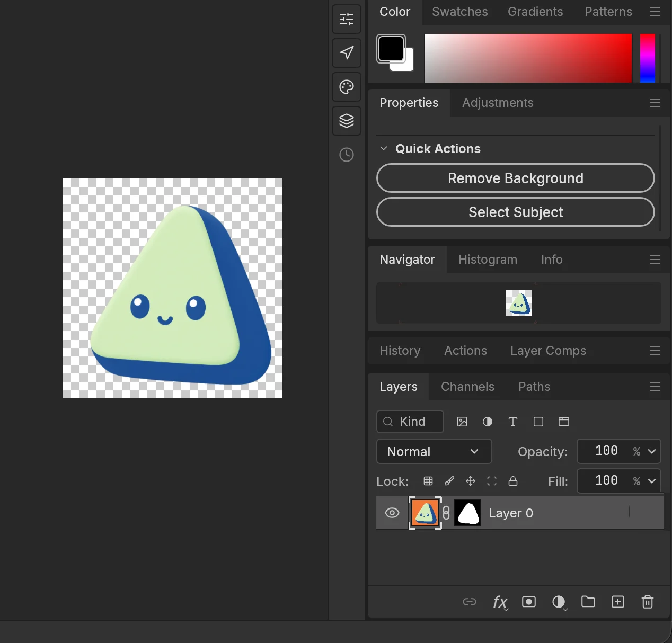The width and height of the screenshot is (672, 643).
Task: Filter layers by type text kind
Action: pyautogui.click(x=513, y=422)
